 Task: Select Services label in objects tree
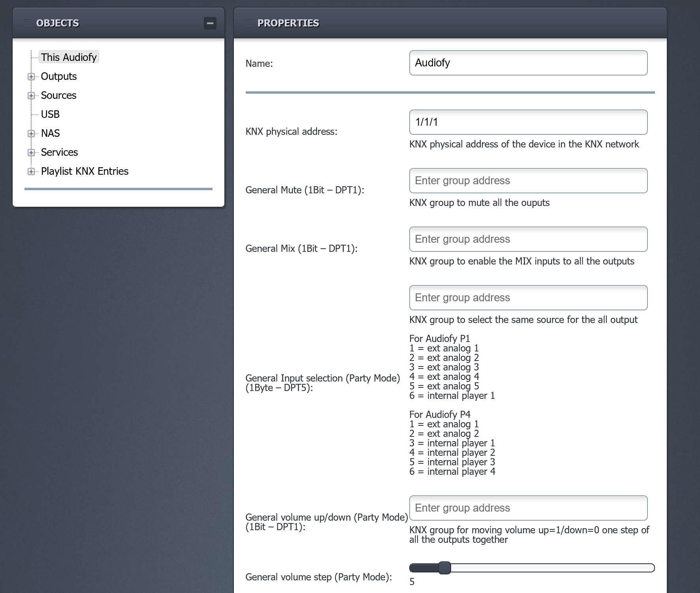59,152
